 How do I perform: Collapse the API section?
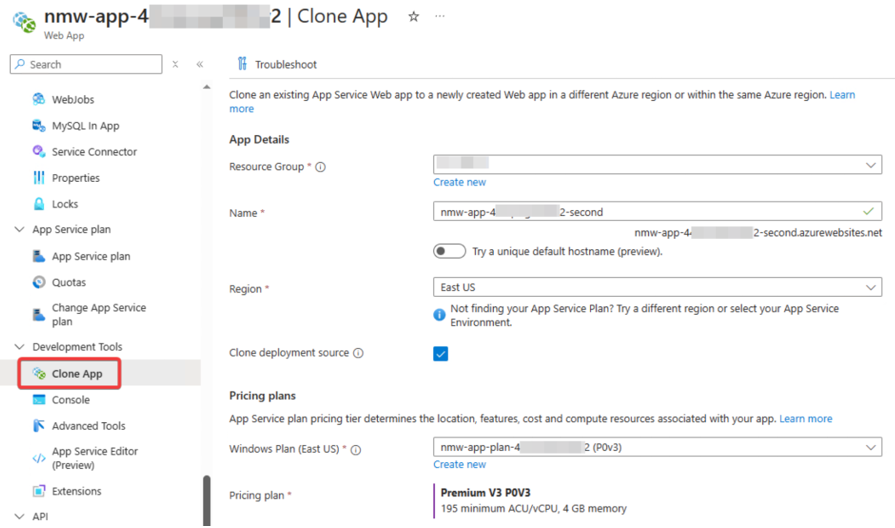pos(19,516)
